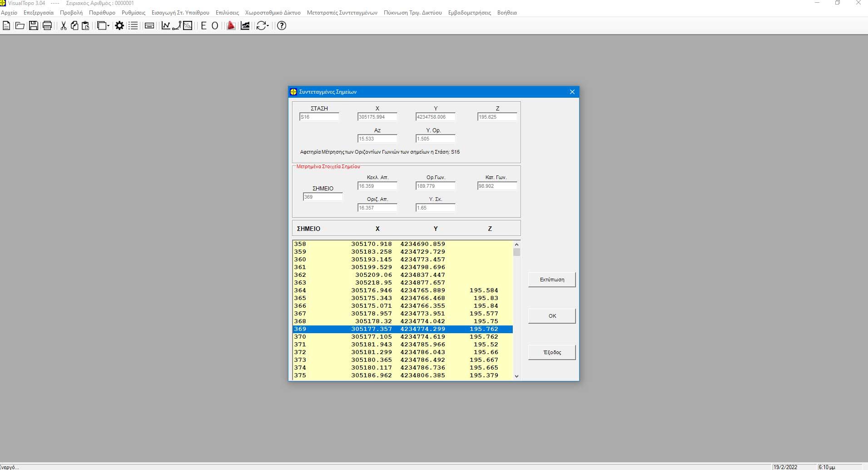This screenshot has height=470, width=868.
Task: Click the scattered points icon in the toolbar
Action: pyautogui.click(x=188, y=26)
